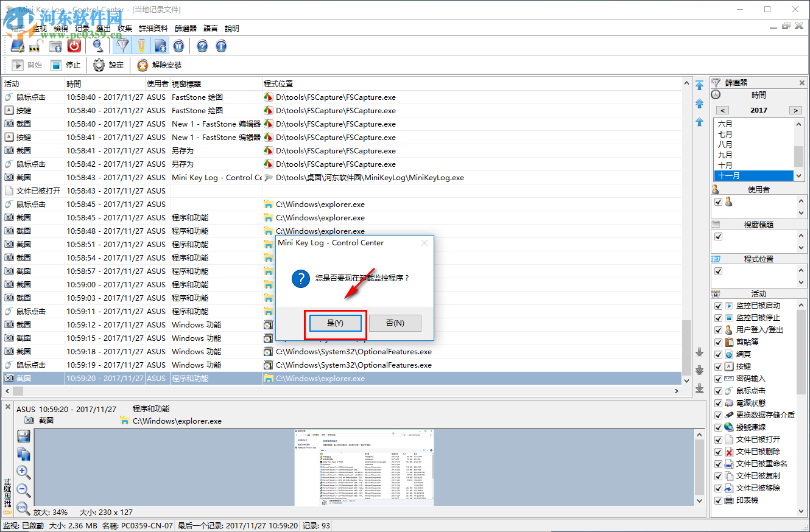This screenshot has height=532, width=810.
Task: Close the confirmation dialog with its X
Action: click(424, 243)
